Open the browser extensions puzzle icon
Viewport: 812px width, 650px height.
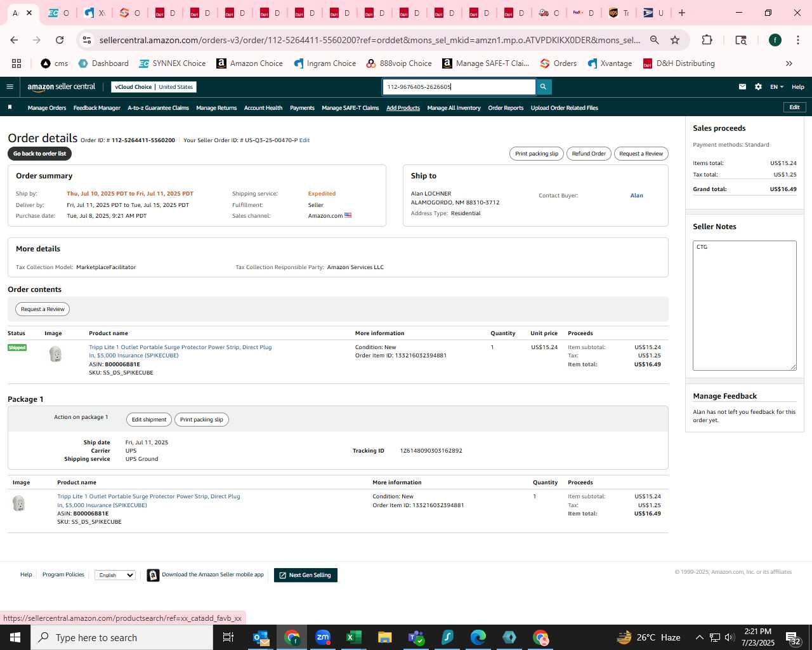pyautogui.click(x=707, y=40)
